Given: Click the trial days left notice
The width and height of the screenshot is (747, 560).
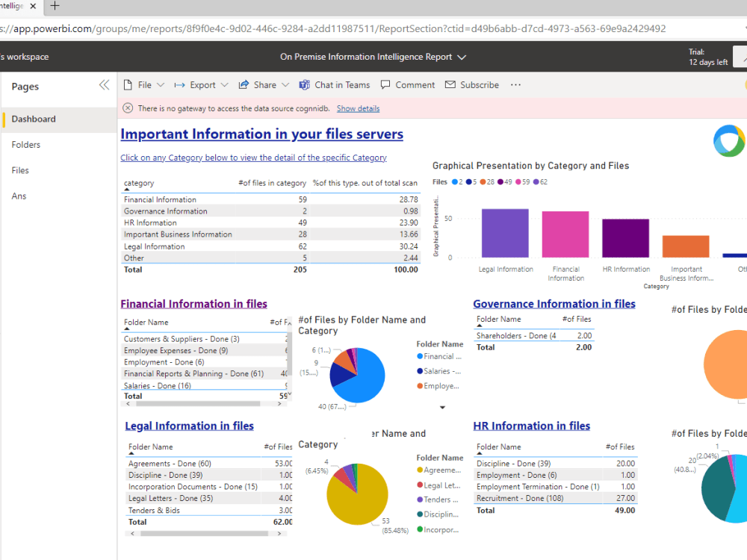Looking at the screenshot, I should [x=708, y=57].
